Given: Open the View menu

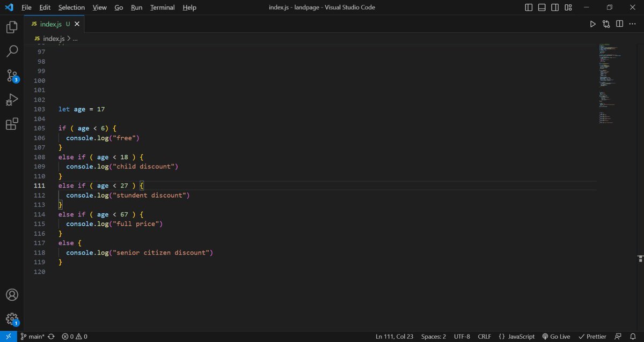Looking at the screenshot, I should [99, 8].
